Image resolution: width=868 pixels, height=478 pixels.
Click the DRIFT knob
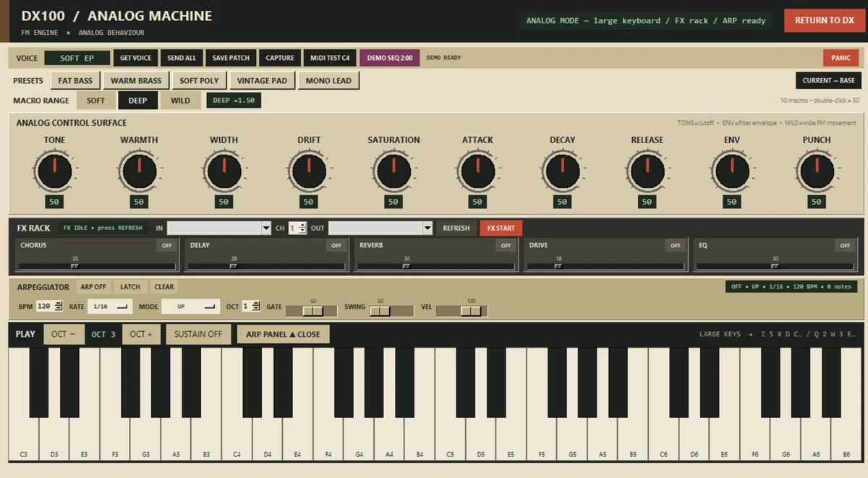point(309,171)
